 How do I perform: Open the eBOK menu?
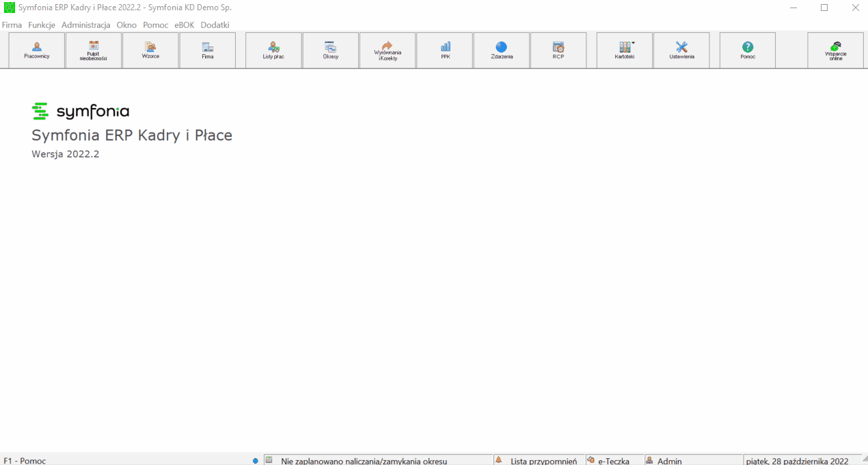(185, 25)
